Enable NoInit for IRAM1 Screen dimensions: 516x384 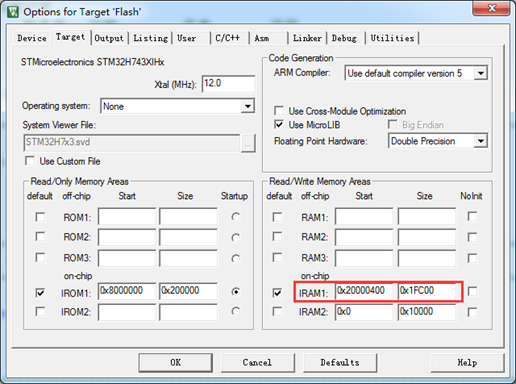[x=472, y=291]
